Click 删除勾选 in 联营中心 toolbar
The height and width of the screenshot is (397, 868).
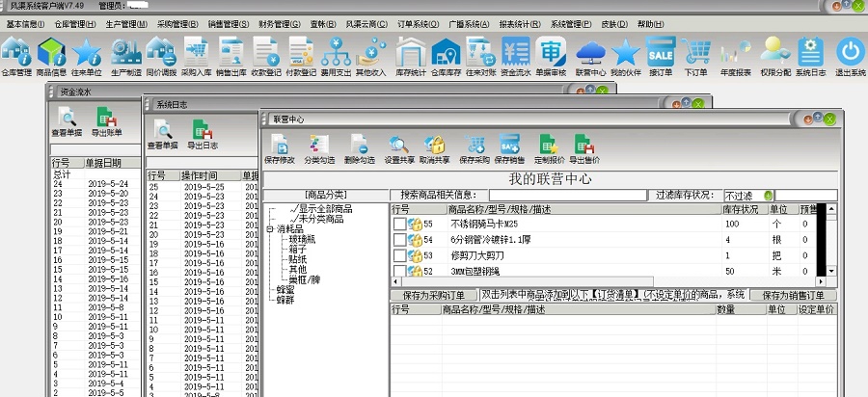(x=360, y=149)
